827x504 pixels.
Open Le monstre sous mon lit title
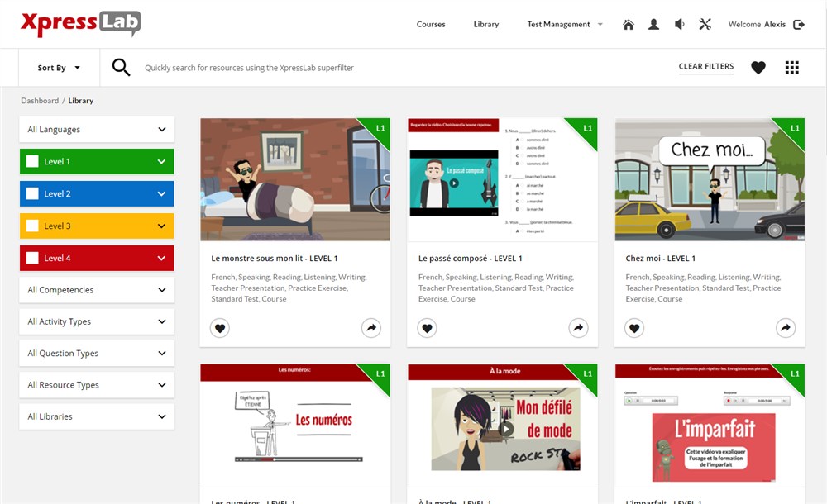(x=275, y=259)
